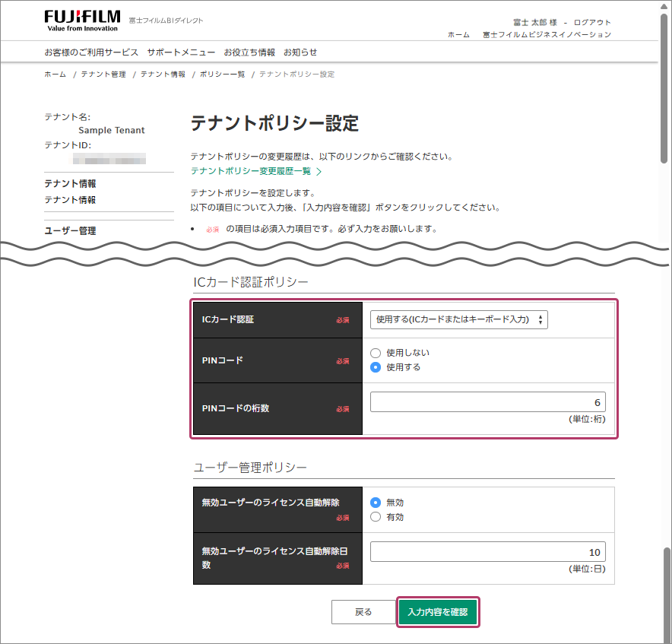
Task: Select 使用しない for PINコード
Action: coord(376,353)
